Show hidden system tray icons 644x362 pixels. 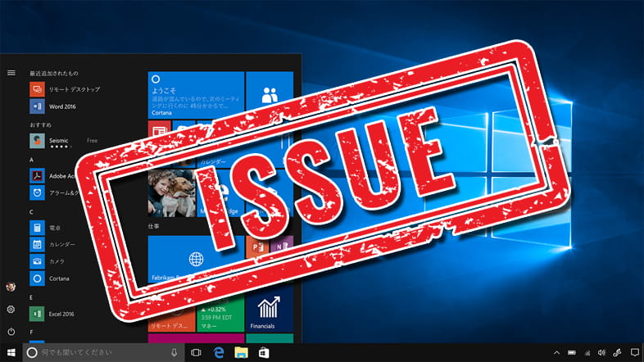556,352
